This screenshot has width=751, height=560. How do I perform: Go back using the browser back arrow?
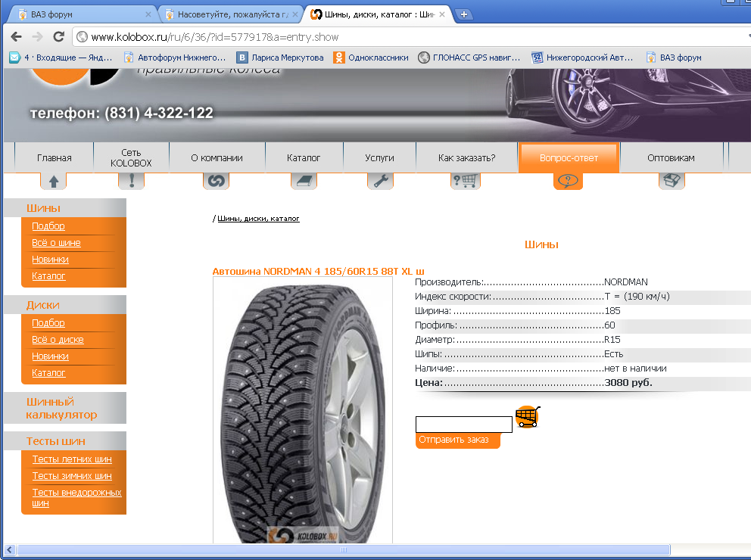point(16,37)
